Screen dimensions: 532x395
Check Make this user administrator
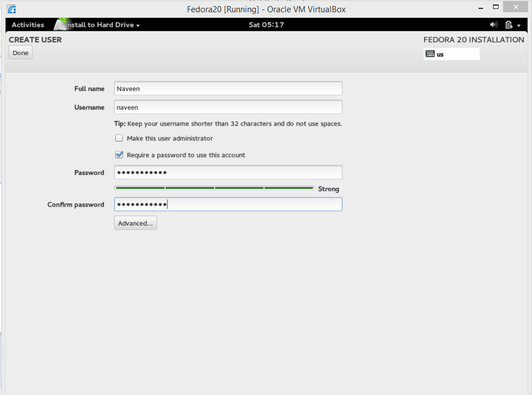(119, 138)
